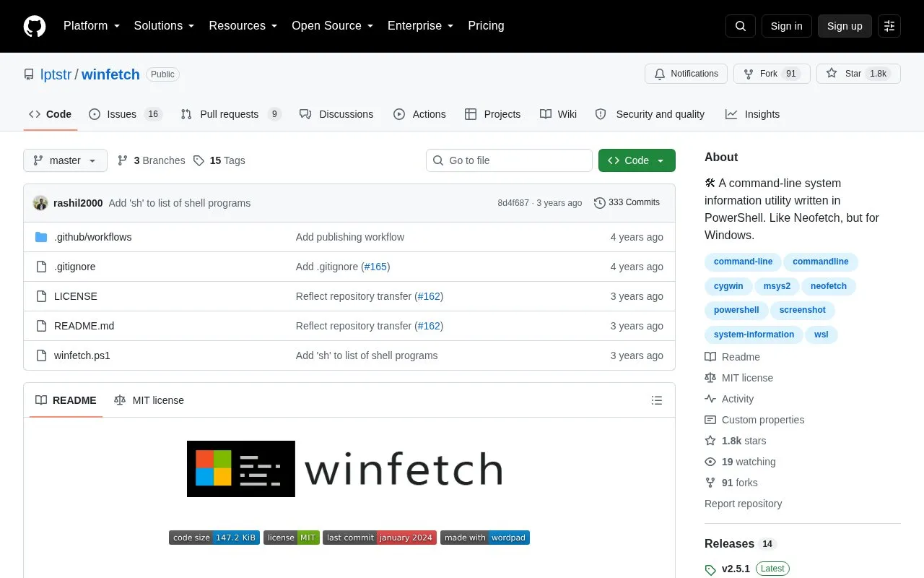Open the GitHub home logo
Image resolution: width=924 pixels, height=578 pixels.
click(35, 26)
